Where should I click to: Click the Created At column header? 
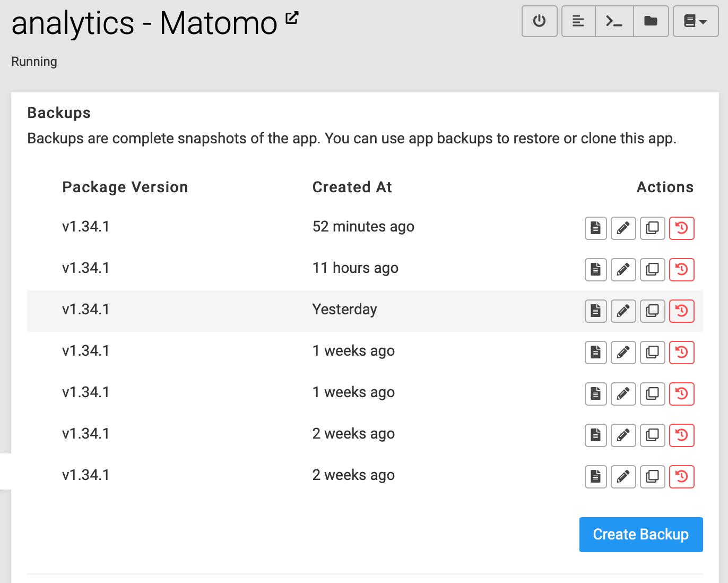coord(352,187)
